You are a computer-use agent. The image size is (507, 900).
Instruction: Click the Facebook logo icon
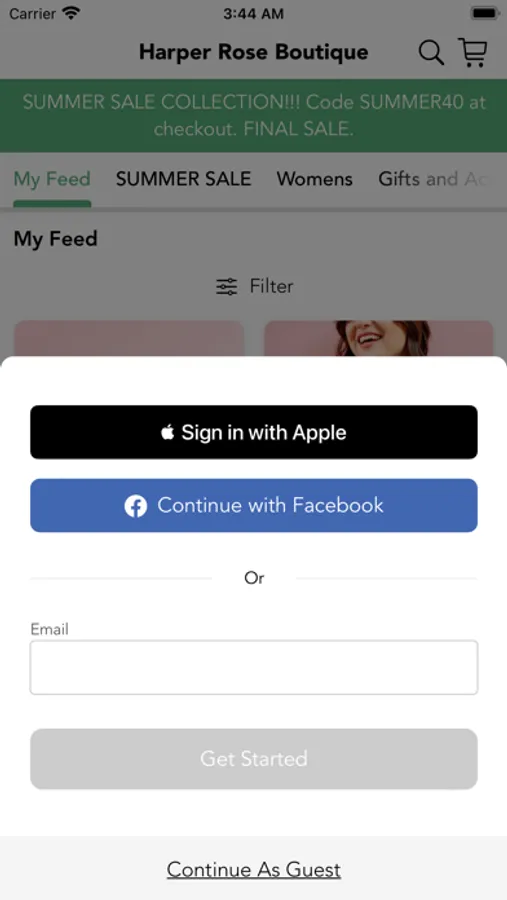click(x=136, y=506)
